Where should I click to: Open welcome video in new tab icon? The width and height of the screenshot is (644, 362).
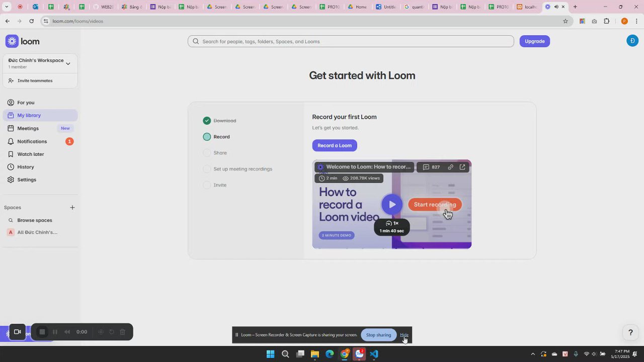click(462, 167)
